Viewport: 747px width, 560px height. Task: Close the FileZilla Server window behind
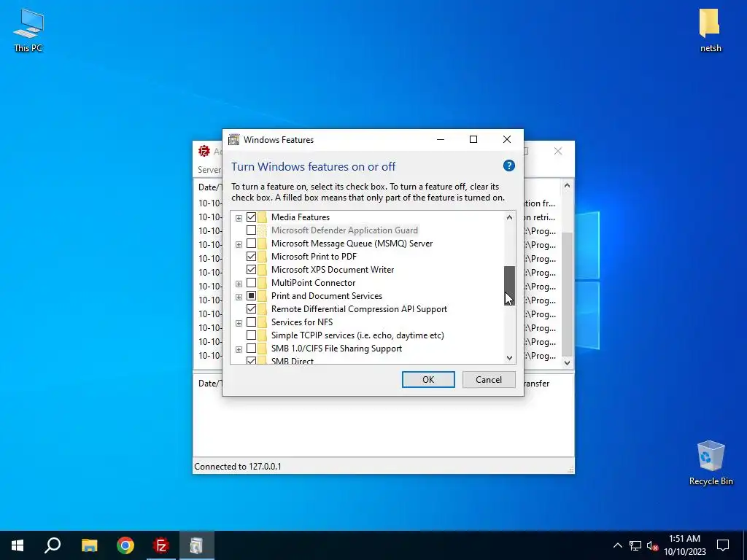coord(558,151)
